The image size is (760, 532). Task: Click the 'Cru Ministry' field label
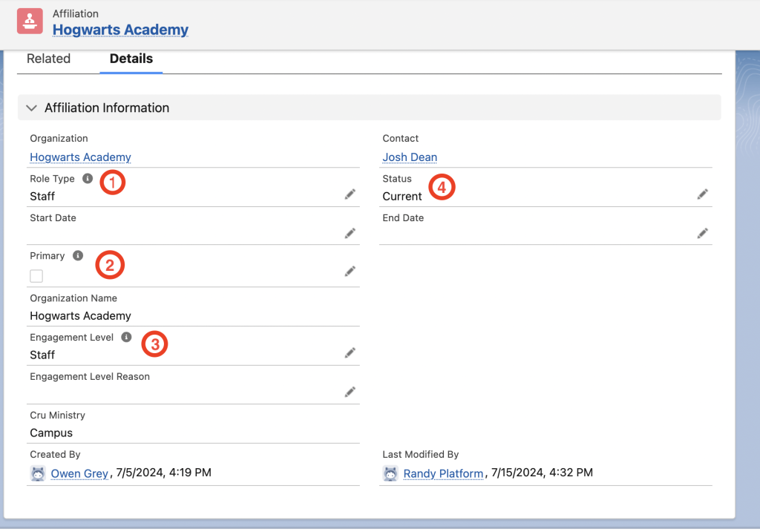pos(57,416)
